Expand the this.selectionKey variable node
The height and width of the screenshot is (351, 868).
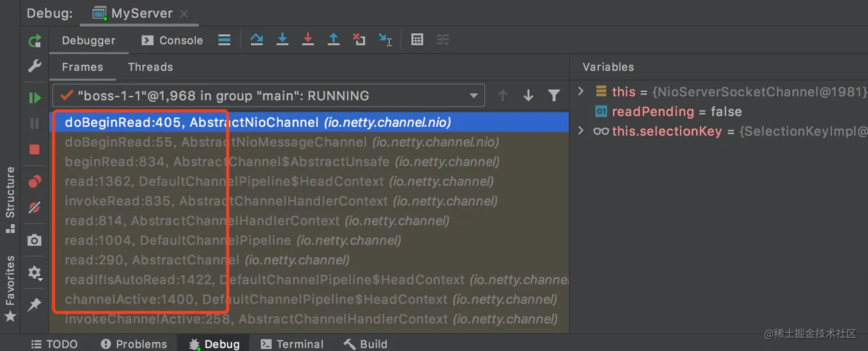point(580,131)
